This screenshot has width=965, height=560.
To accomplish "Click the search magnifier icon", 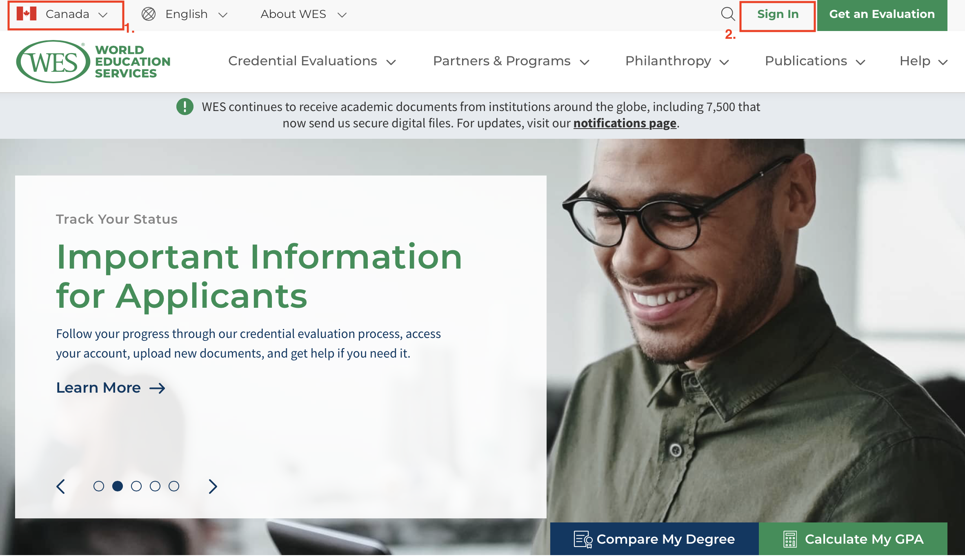I will tap(727, 14).
